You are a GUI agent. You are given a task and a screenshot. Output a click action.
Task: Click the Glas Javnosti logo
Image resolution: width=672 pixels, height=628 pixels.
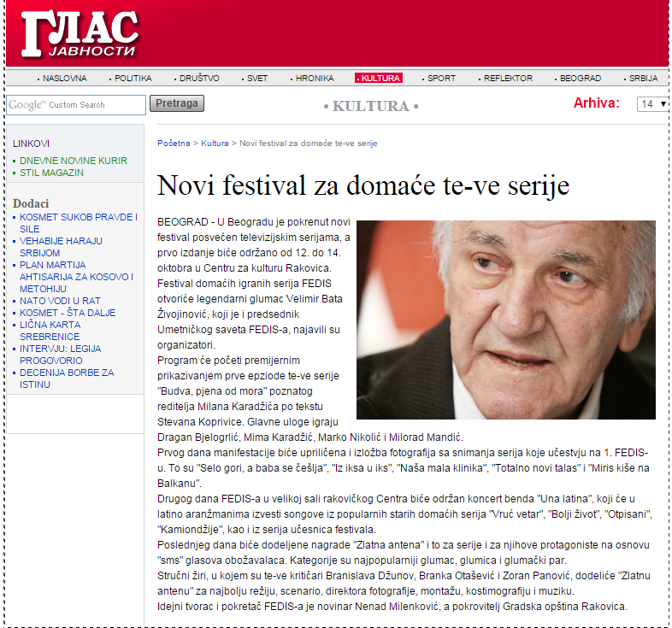[80, 35]
